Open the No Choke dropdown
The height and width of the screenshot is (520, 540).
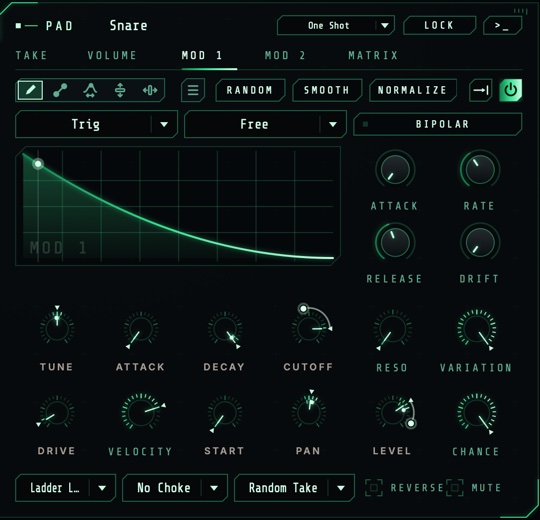point(175,488)
